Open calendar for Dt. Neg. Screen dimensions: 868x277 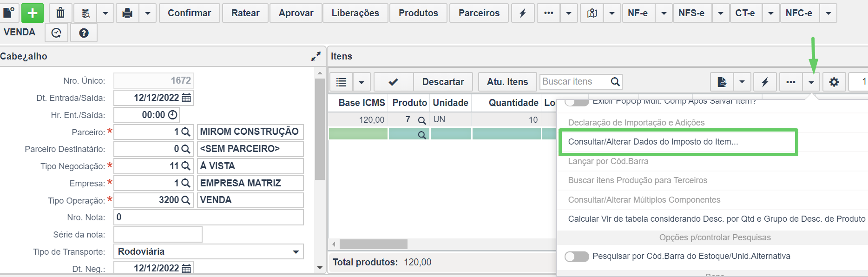click(x=186, y=268)
